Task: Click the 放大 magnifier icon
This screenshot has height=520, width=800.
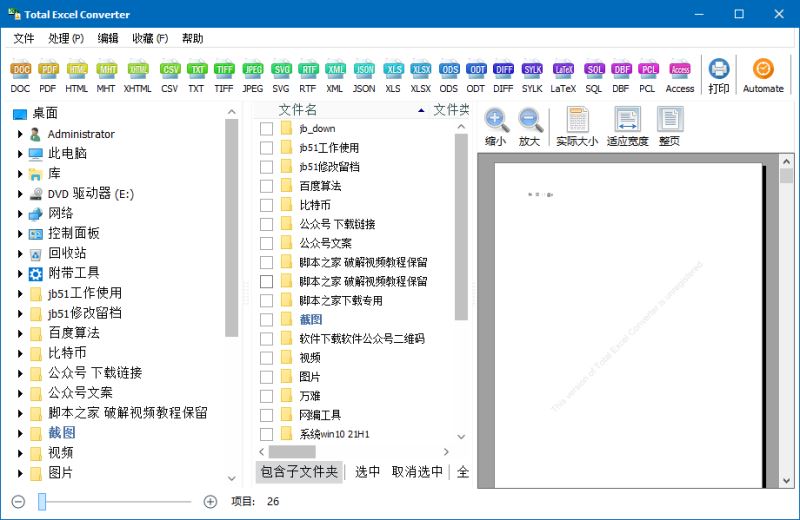Action: [x=530, y=127]
